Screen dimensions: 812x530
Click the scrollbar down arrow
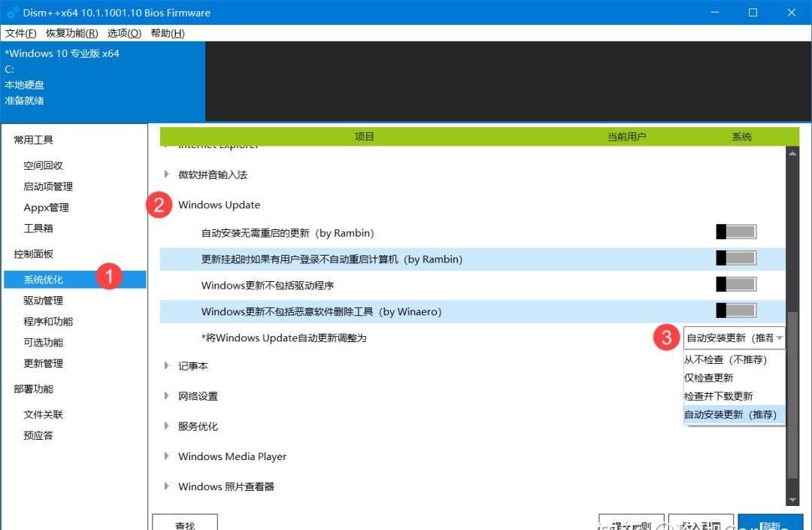[x=792, y=499]
